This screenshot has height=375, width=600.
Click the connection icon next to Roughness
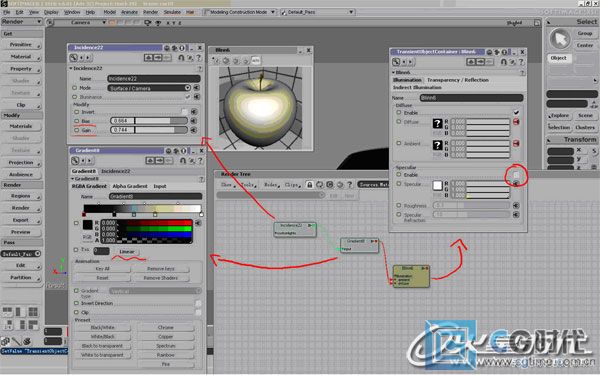[516, 205]
